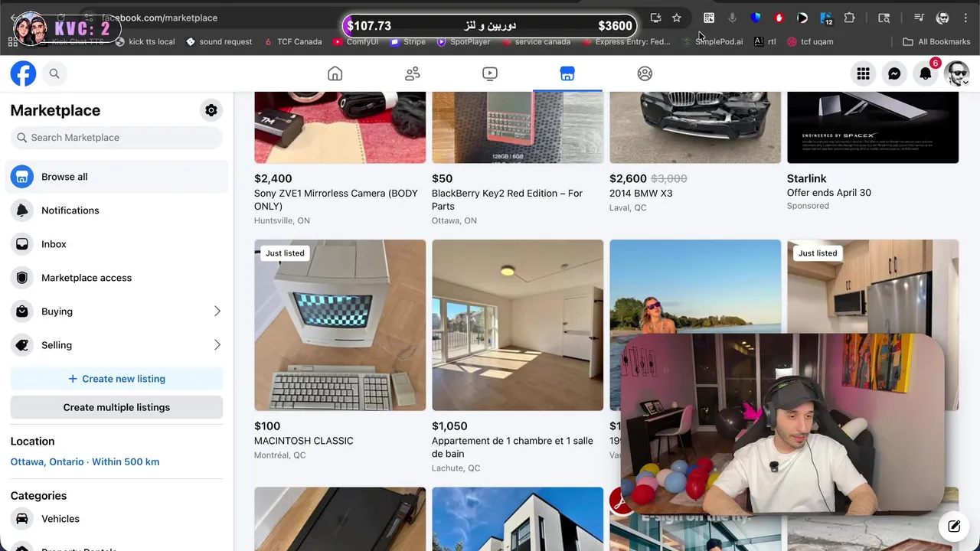Open Messenger chats icon
Viewport: 980px width, 551px height.
tap(894, 73)
